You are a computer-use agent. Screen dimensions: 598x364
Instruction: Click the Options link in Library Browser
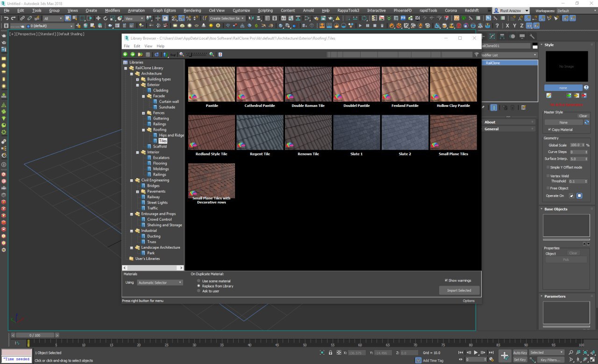pyautogui.click(x=469, y=301)
